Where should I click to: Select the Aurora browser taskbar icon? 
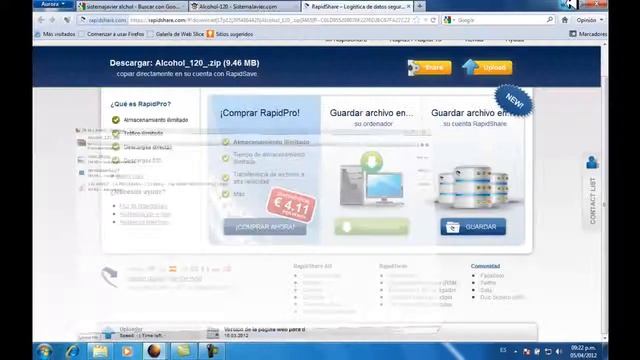pos(154,351)
